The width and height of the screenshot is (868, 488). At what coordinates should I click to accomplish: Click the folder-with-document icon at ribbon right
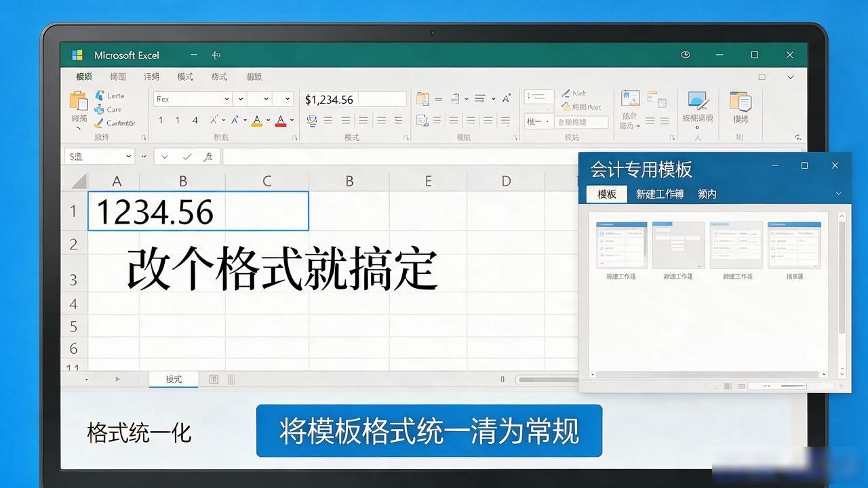pyautogui.click(x=741, y=102)
